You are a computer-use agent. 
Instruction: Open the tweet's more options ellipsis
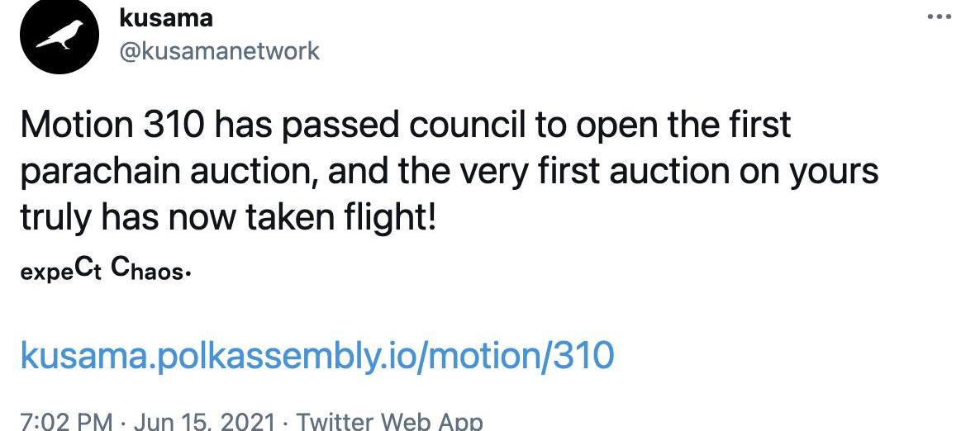pos(940,18)
